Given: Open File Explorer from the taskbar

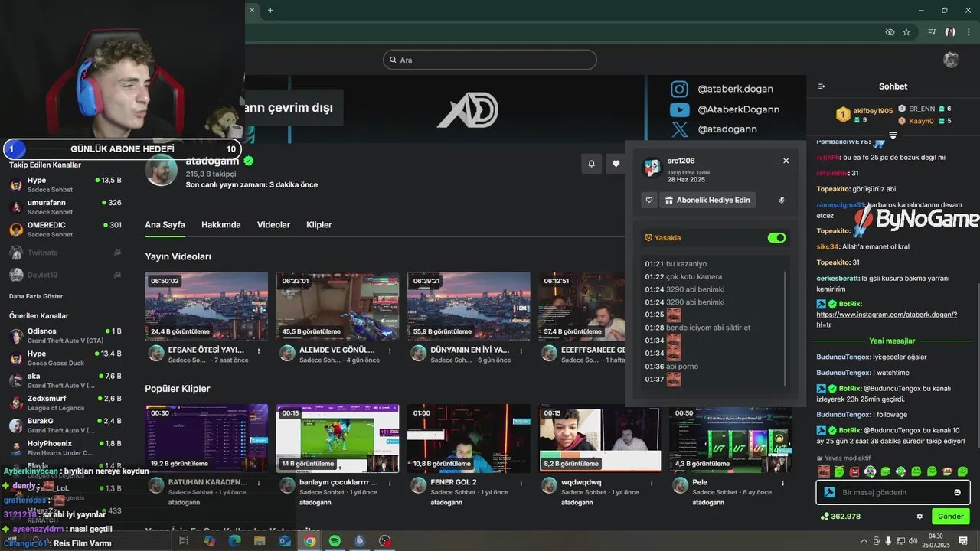Looking at the screenshot, I should (260, 541).
